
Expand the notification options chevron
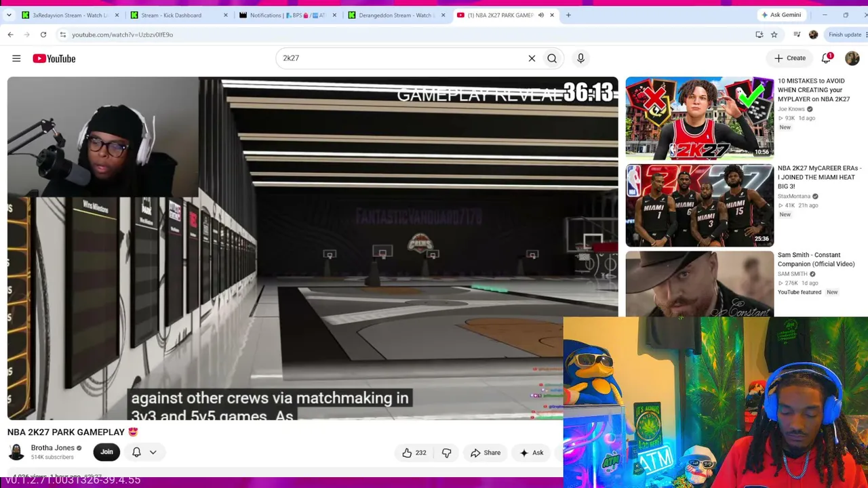tap(153, 452)
